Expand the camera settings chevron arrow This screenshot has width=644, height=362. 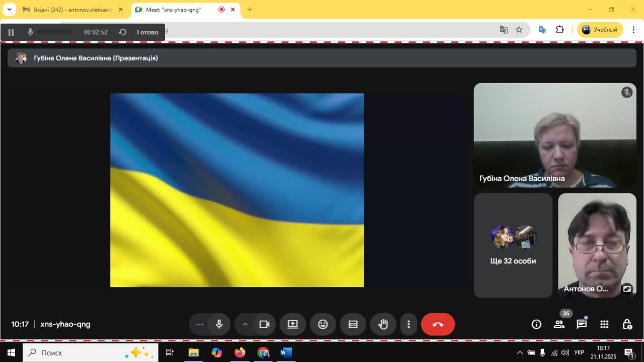(x=245, y=324)
